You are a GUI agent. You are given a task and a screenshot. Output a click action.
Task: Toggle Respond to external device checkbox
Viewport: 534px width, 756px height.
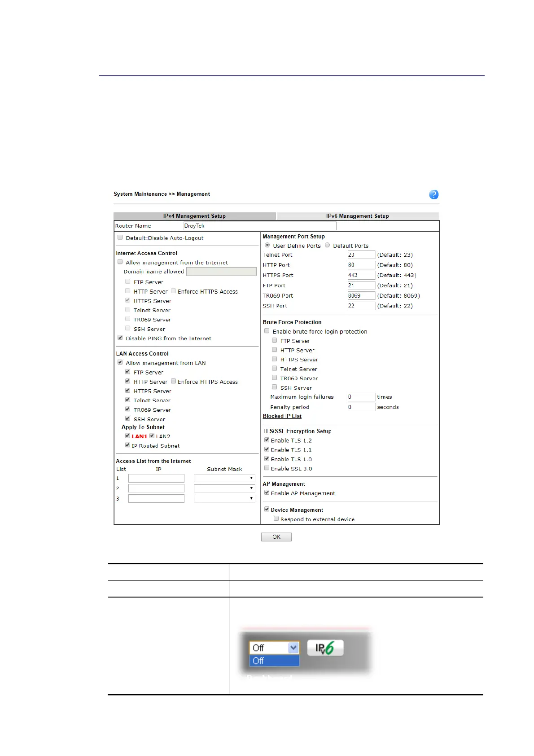pyautogui.click(x=276, y=519)
